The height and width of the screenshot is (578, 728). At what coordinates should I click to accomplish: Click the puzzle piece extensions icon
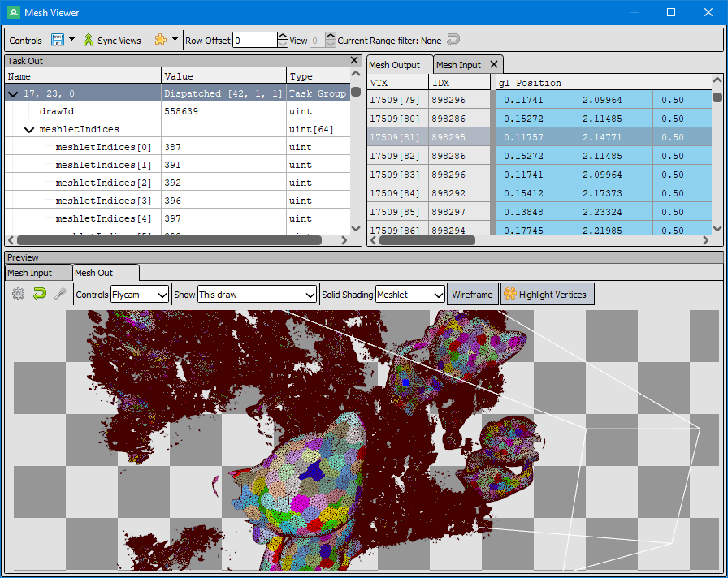pyautogui.click(x=160, y=40)
